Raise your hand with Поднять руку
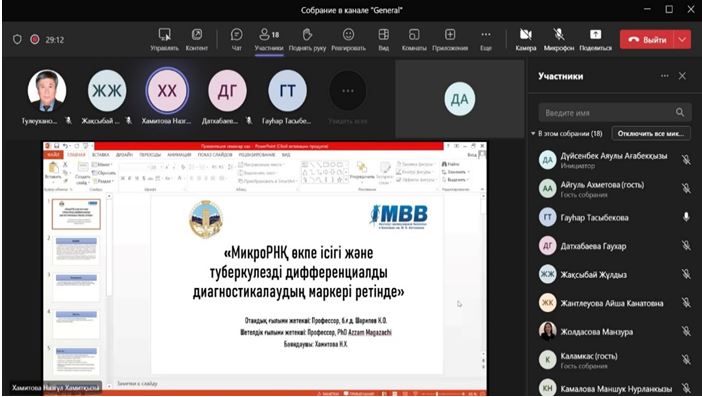 (307, 40)
